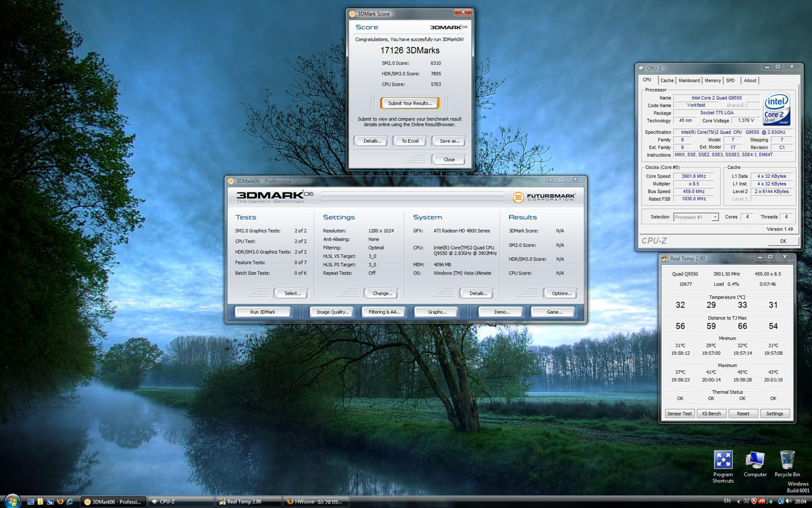Open the Computer desktop icon
This screenshot has height=508, width=812.
tap(755, 464)
